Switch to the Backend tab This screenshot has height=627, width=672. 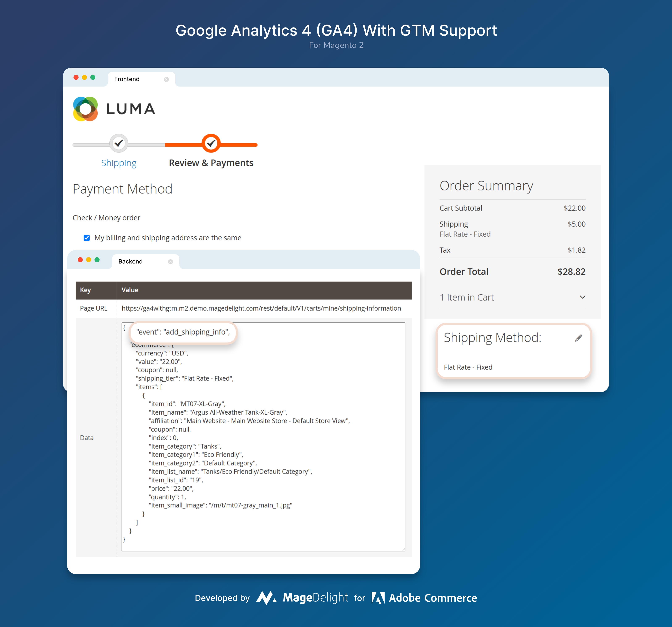point(145,261)
